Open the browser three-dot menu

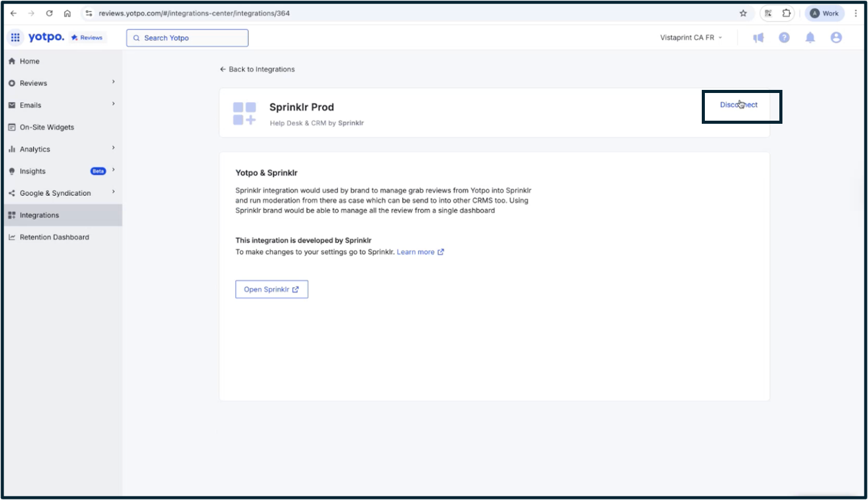click(856, 13)
